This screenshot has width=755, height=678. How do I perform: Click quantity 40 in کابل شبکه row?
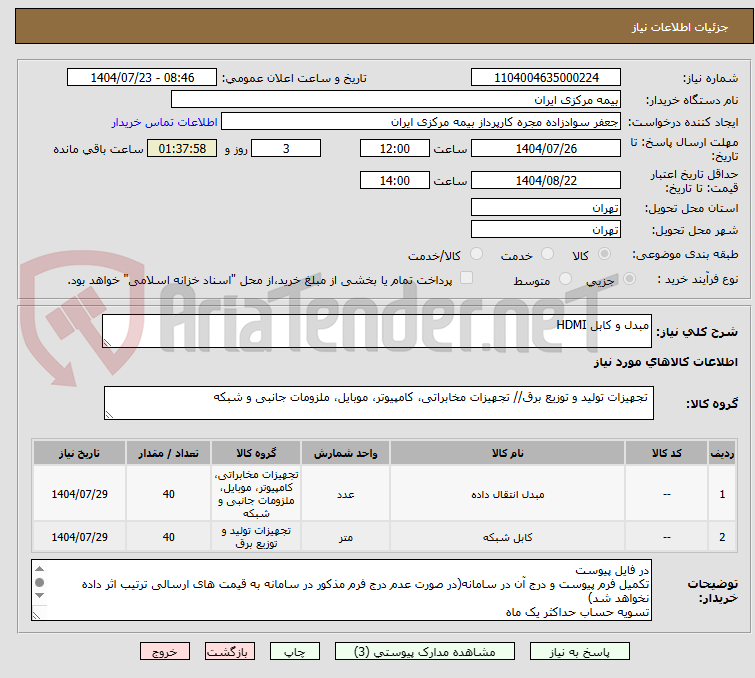pos(168,537)
